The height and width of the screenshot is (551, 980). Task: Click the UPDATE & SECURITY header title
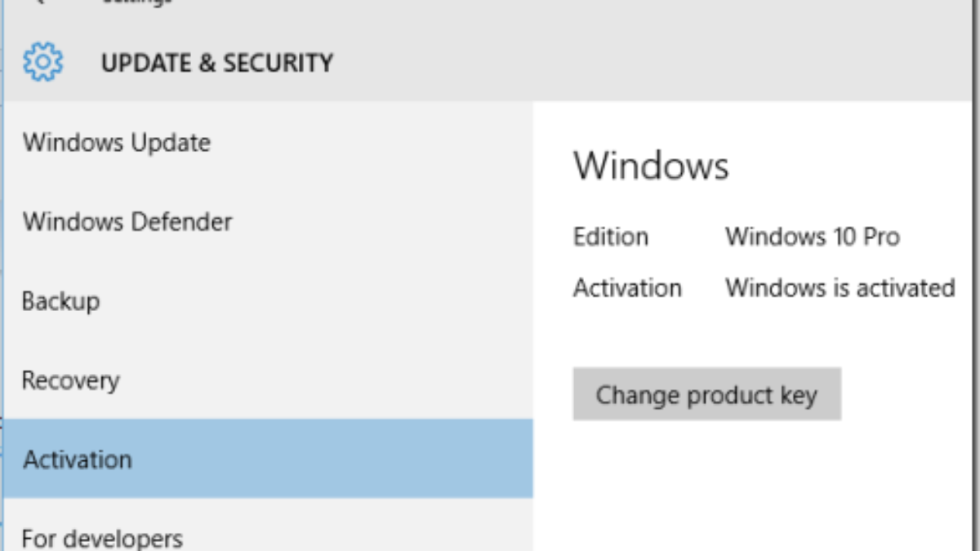point(217,64)
